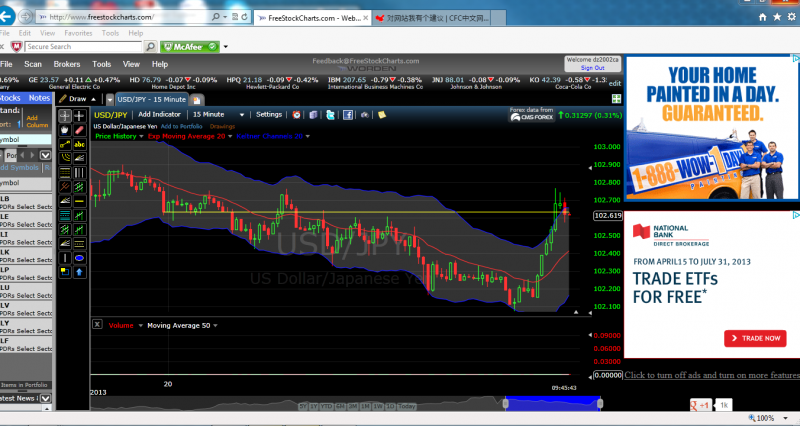
Task: Click the Internet Explorer back button
Action: coord(6,16)
